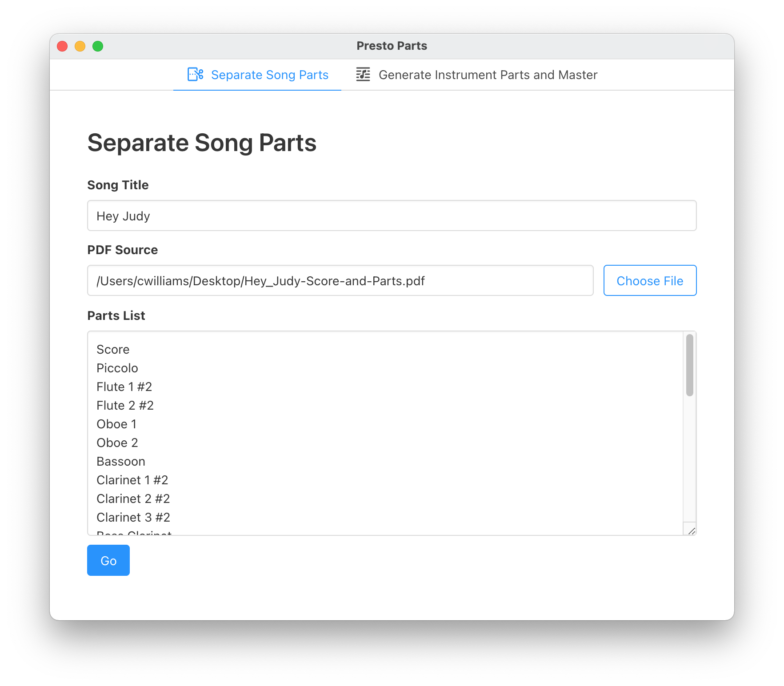The width and height of the screenshot is (784, 686).
Task: Maximize the Presto Parts window
Action: point(98,46)
